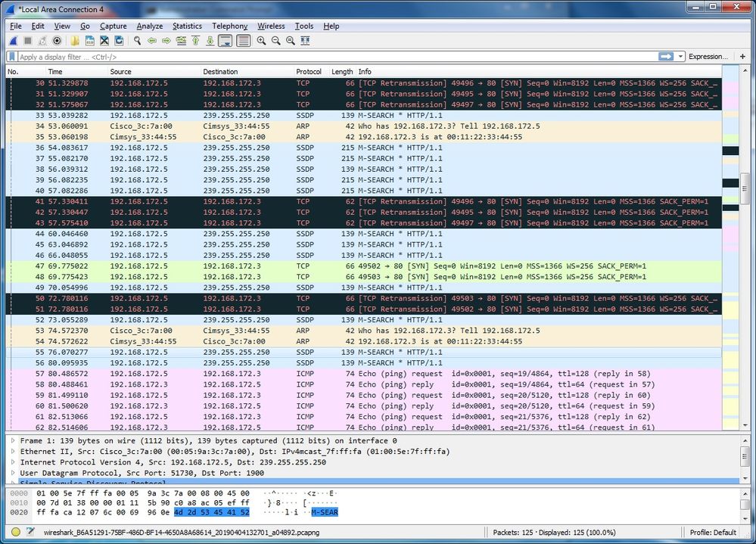
Task: Click the display filter bookmark icon
Action: pos(12,57)
